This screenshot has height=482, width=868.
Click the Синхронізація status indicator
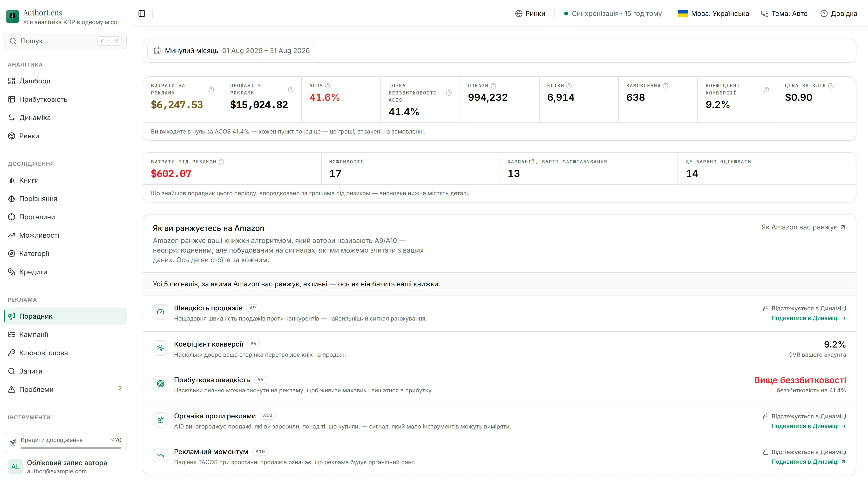tap(613, 13)
